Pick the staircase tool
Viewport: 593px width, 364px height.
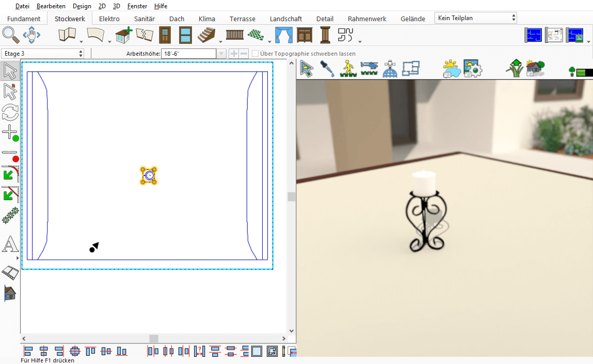[x=208, y=35]
